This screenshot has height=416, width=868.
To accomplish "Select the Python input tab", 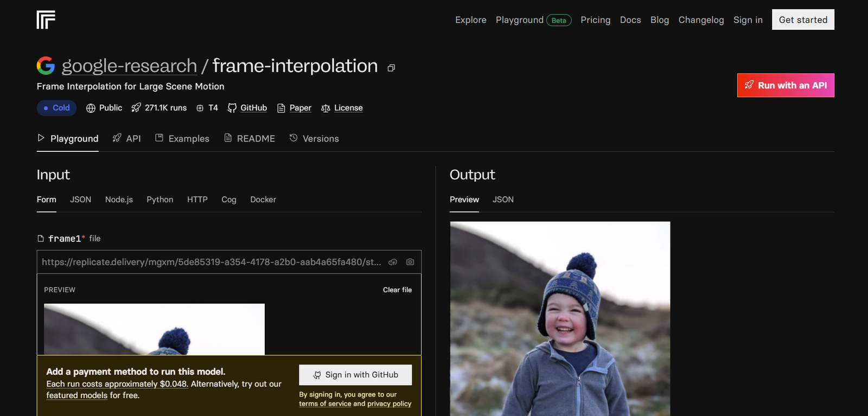I will pos(160,200).
